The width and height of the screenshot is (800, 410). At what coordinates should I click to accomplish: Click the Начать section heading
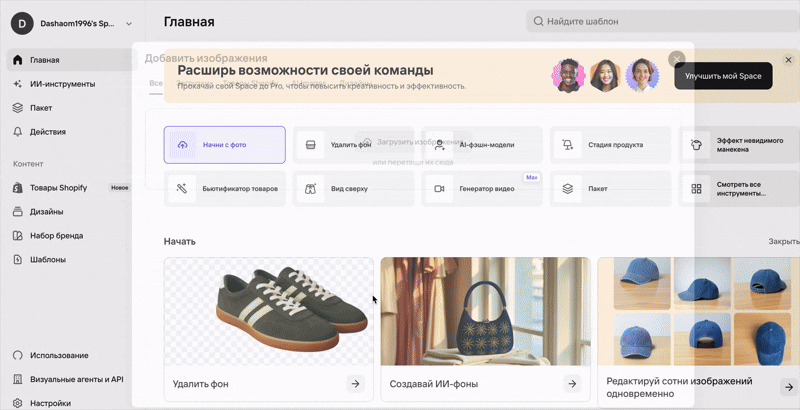tap(180, 241)
